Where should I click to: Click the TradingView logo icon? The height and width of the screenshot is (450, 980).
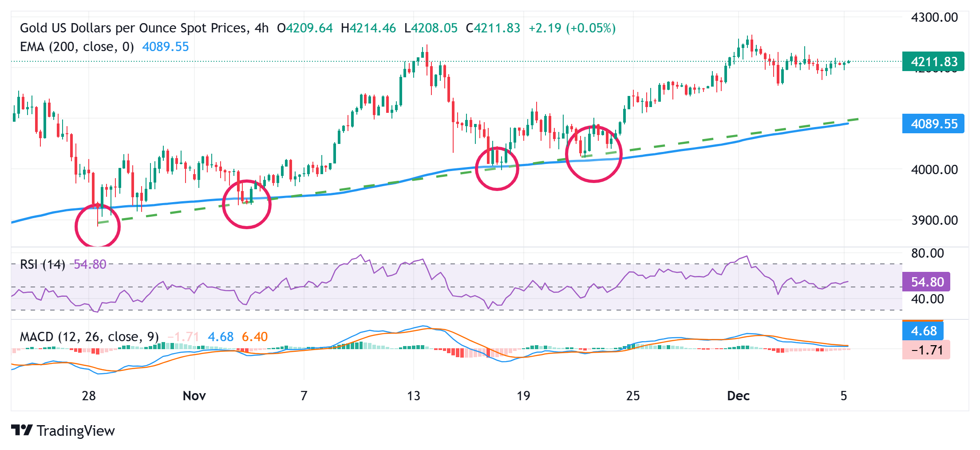[21, 430]
